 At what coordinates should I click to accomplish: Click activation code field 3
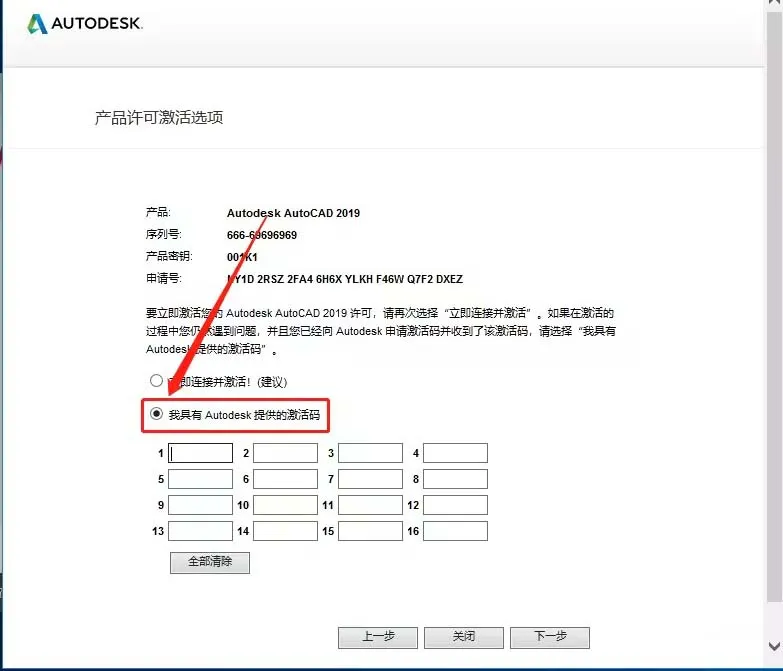370,453
